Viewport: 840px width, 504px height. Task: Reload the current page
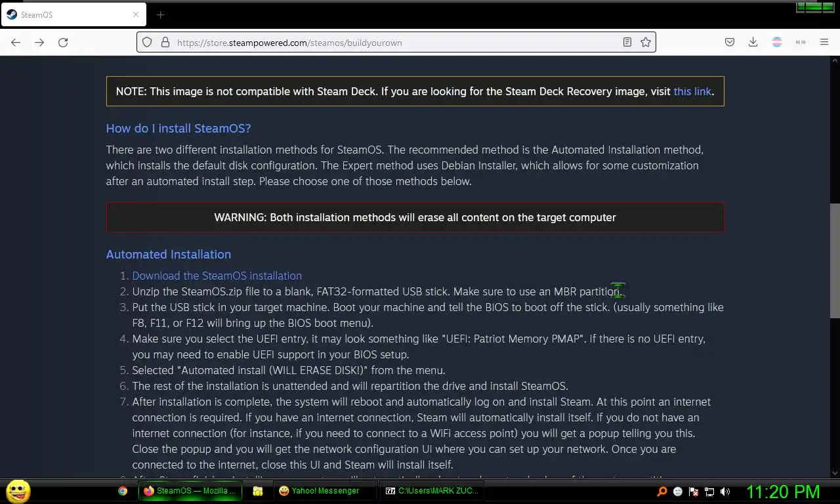click(x=63, y=42)
